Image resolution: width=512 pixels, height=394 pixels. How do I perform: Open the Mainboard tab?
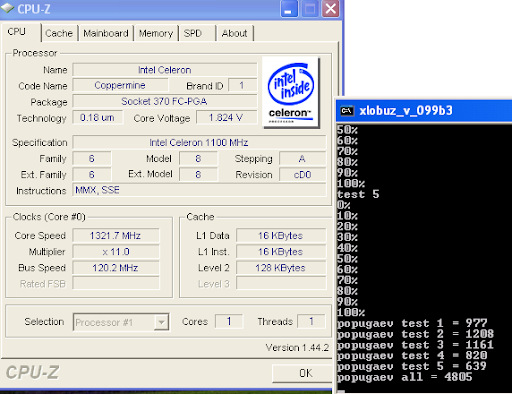coord(106,33)
